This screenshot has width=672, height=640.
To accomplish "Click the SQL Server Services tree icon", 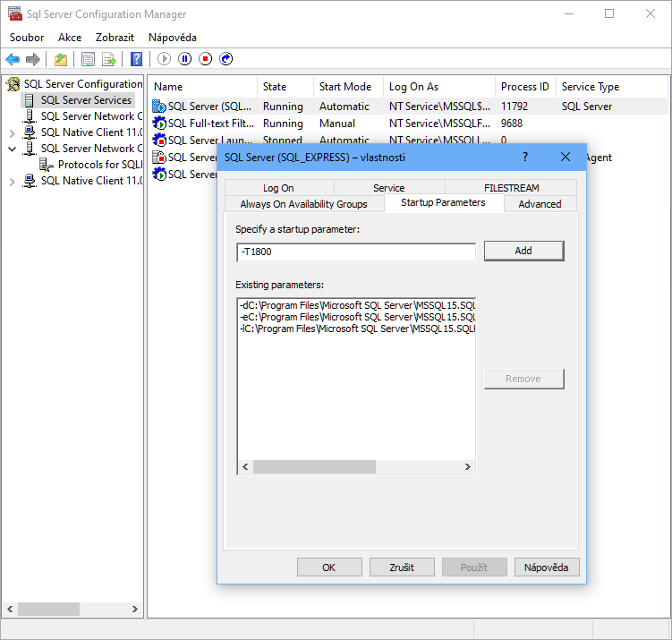I will pos(30,100).
